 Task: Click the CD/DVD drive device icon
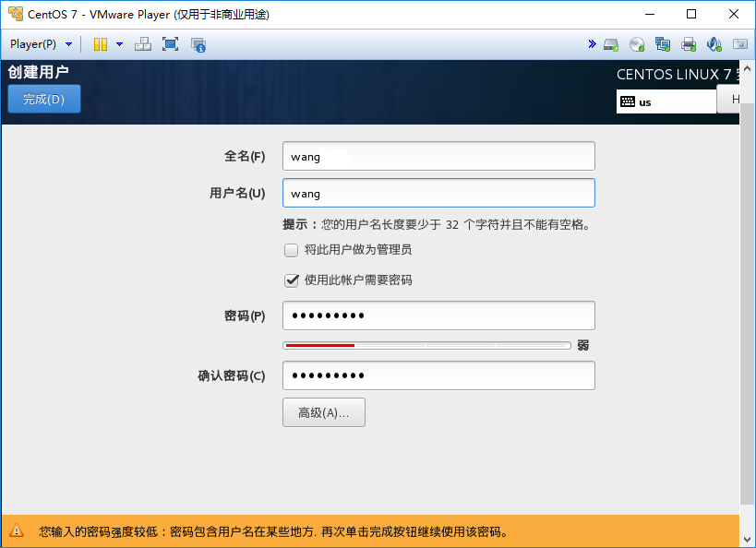tap(637, 45)
